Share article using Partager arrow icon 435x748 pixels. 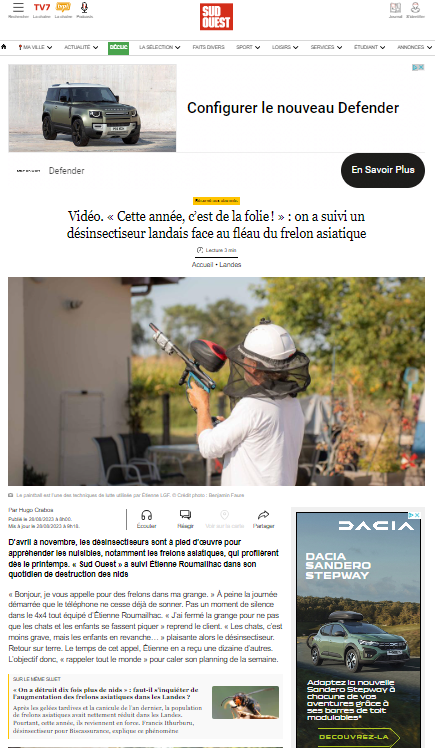click(x=263, y=515)
